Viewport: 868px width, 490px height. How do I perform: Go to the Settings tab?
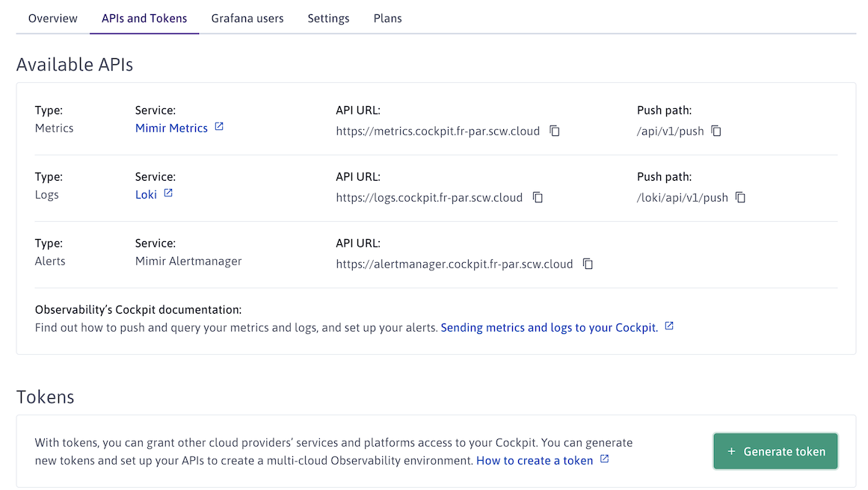pyautogui.click(x=328, y=19)
